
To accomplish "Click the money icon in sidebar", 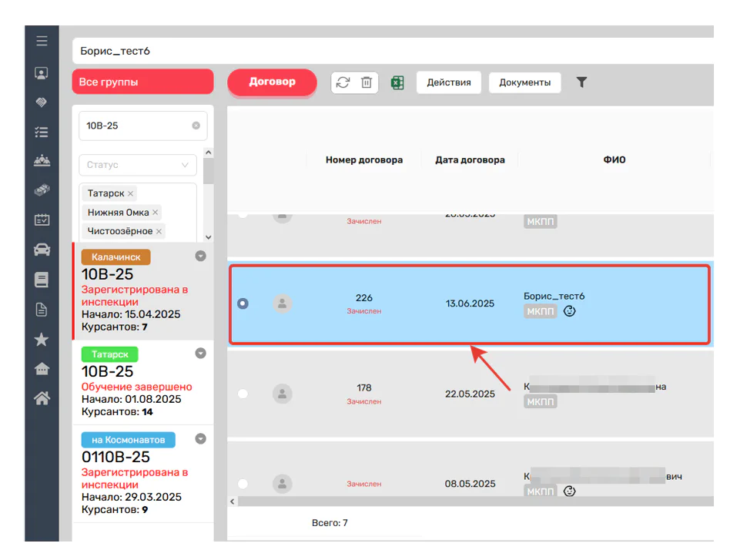I will point(42,189).
